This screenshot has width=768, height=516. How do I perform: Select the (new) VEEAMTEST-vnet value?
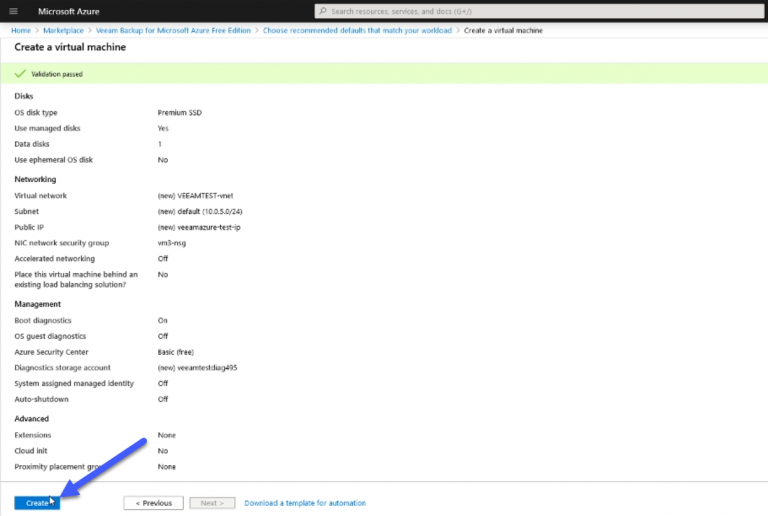pyautogui.click(x=195, y=195)
